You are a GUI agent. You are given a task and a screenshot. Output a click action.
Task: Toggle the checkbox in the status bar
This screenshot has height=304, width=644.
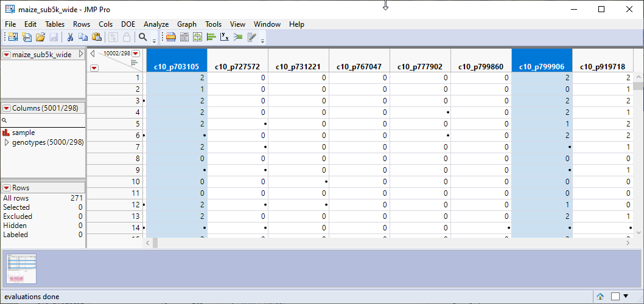click(x=615, y=296)
